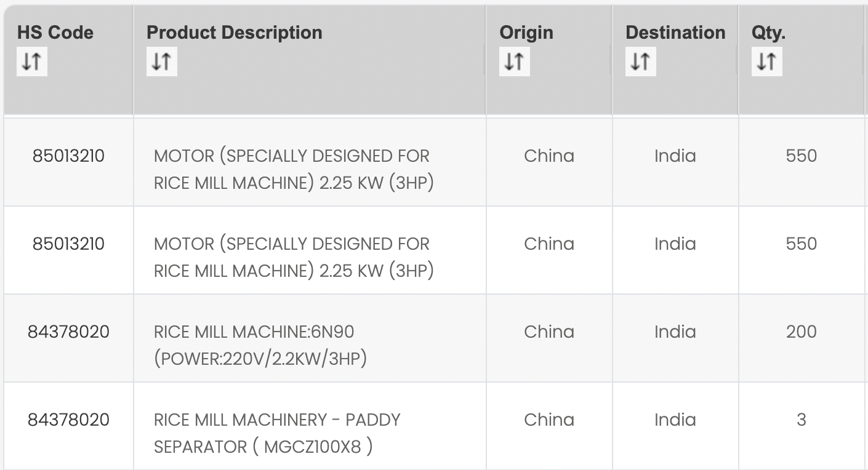
Task: Click China origin in Paddy Separator row
Action: [549, 420]
